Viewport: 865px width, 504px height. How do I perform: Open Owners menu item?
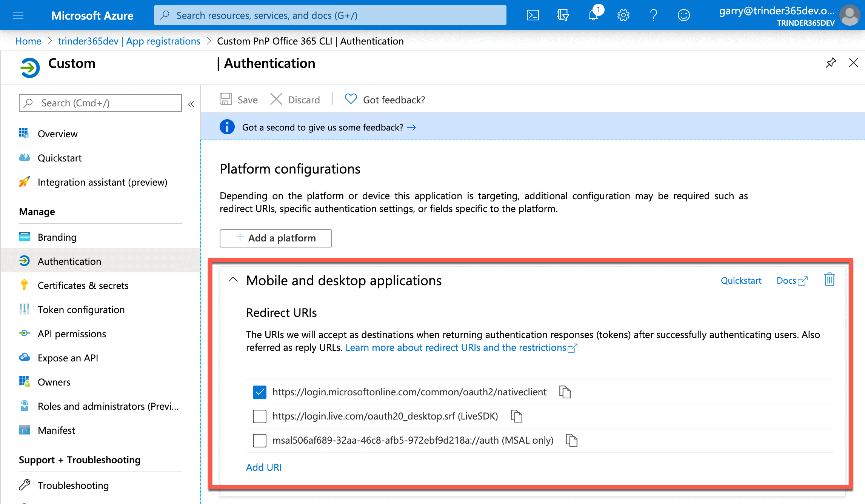[100, 382]
